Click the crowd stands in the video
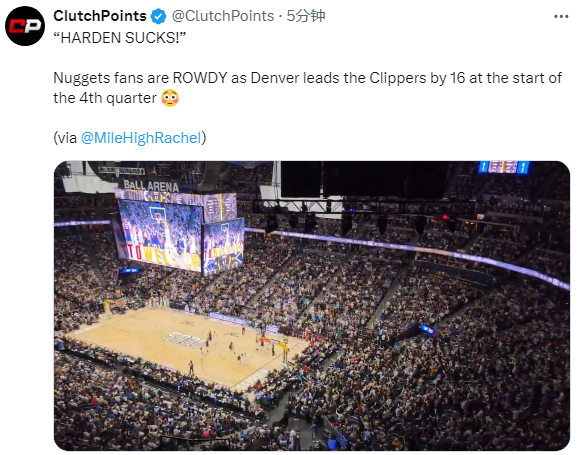 point(426,356)
